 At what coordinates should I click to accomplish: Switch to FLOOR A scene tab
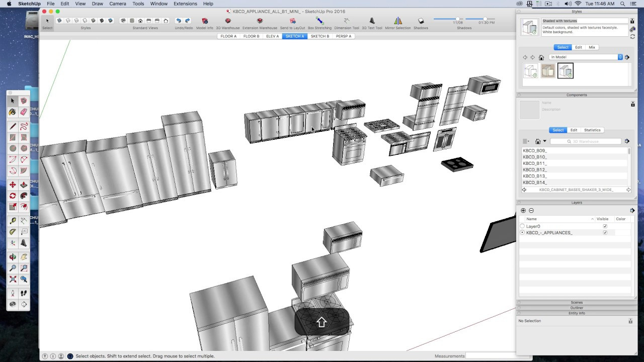[228, 36]
